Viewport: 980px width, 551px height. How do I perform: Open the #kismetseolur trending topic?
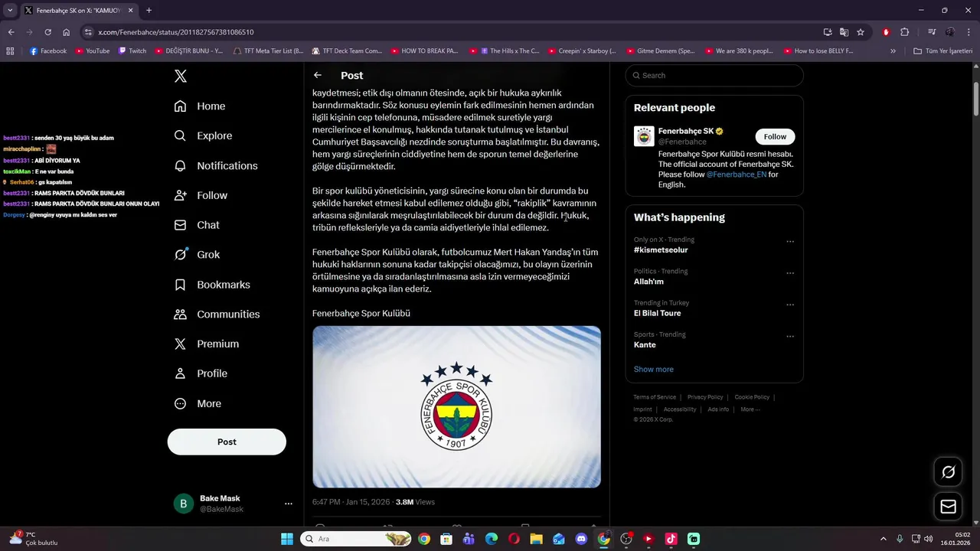point(661,250)
